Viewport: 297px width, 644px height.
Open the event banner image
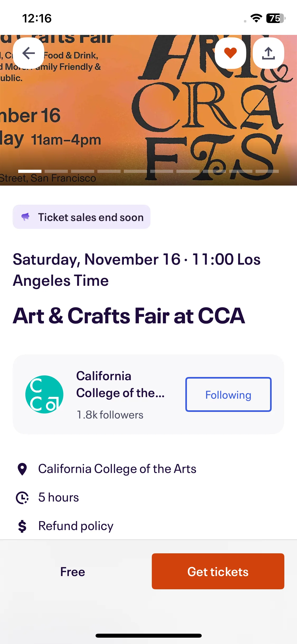[148, 110]
